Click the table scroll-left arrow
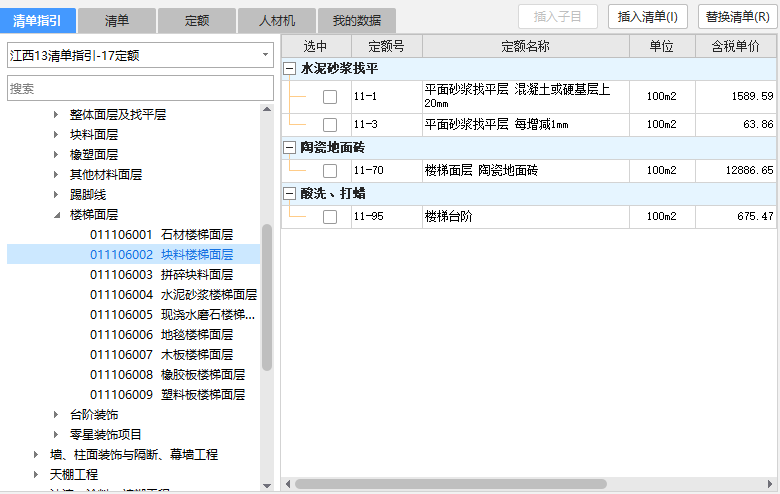 pos(288,484)
